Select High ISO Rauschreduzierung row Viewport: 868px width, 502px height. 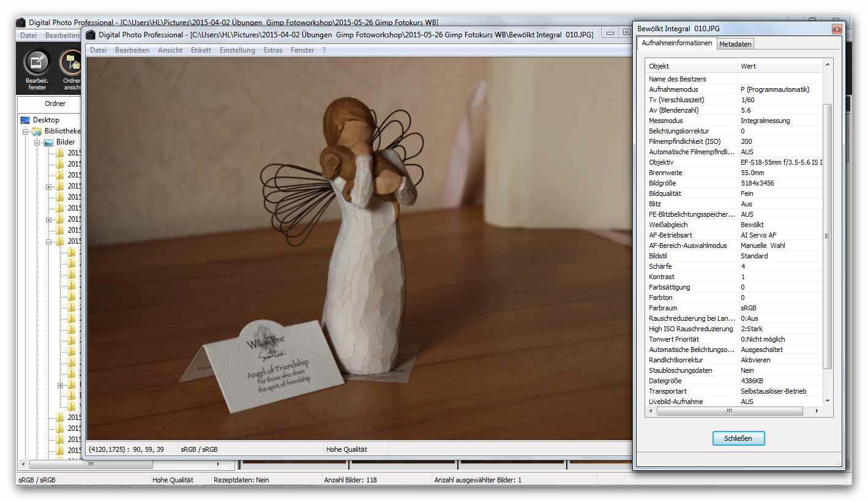click(x=735, y=329)
